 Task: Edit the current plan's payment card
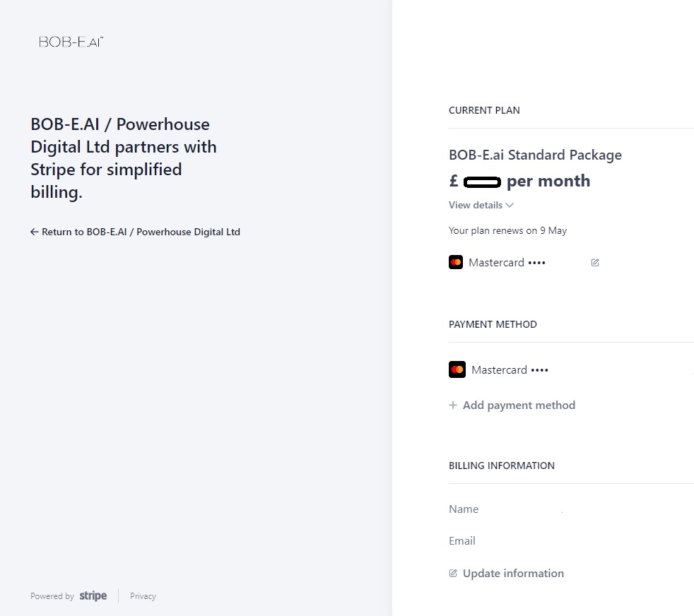(x=595, y=263)
